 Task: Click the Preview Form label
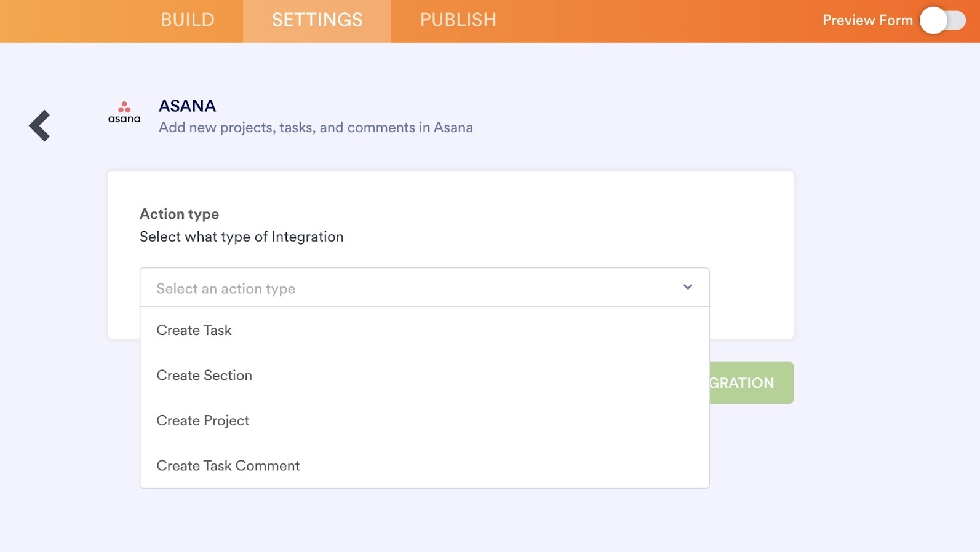coord(867,21)
